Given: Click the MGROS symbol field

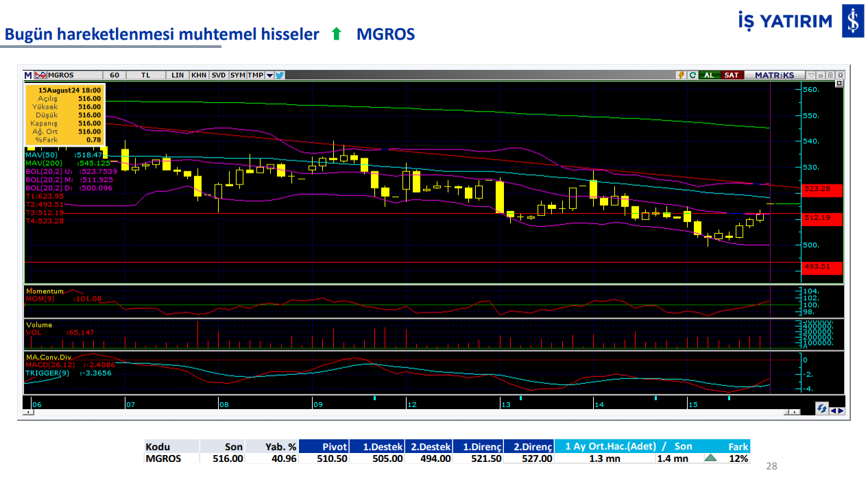Looking at the screenshot, I should pos(62,75).
